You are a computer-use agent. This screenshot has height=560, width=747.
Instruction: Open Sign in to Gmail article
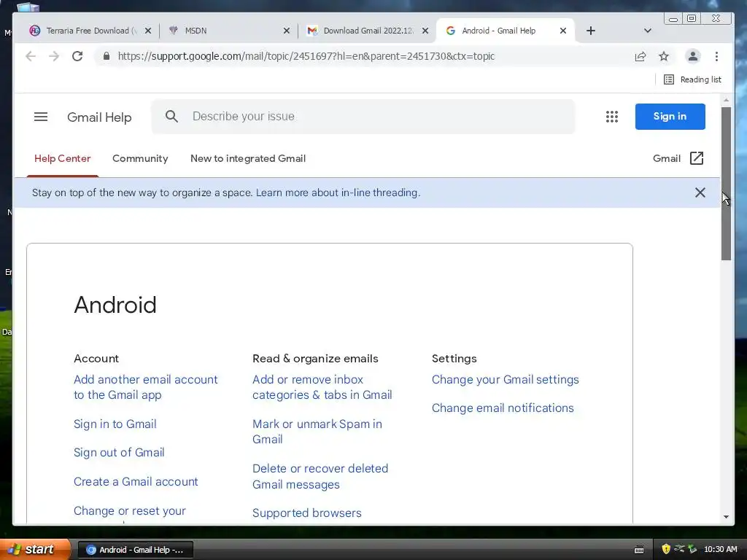pos(115,424)
